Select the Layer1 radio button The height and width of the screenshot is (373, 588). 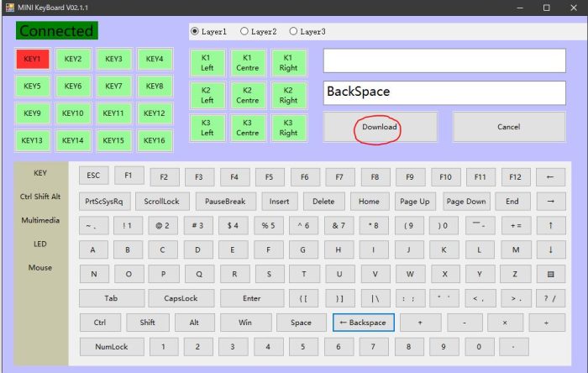196,32
